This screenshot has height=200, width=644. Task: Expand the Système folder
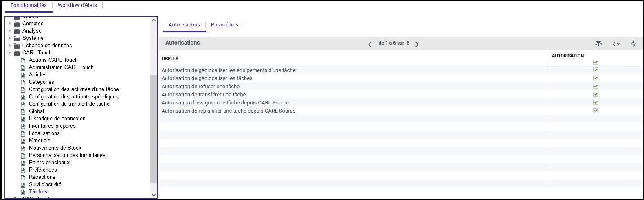(10, 38)
